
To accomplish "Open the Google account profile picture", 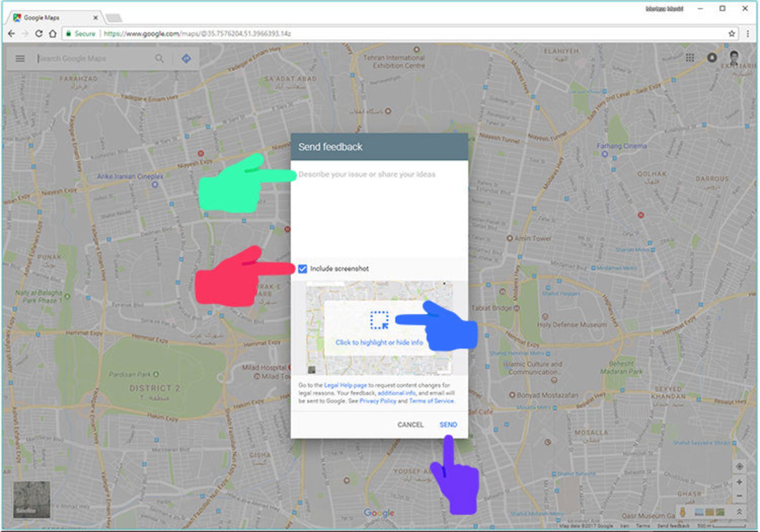I will pyautogui.click(x=734, y=58).
